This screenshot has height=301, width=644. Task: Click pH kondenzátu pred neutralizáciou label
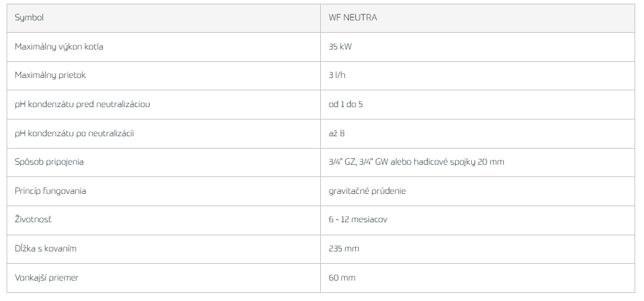(x=82, y=105)
